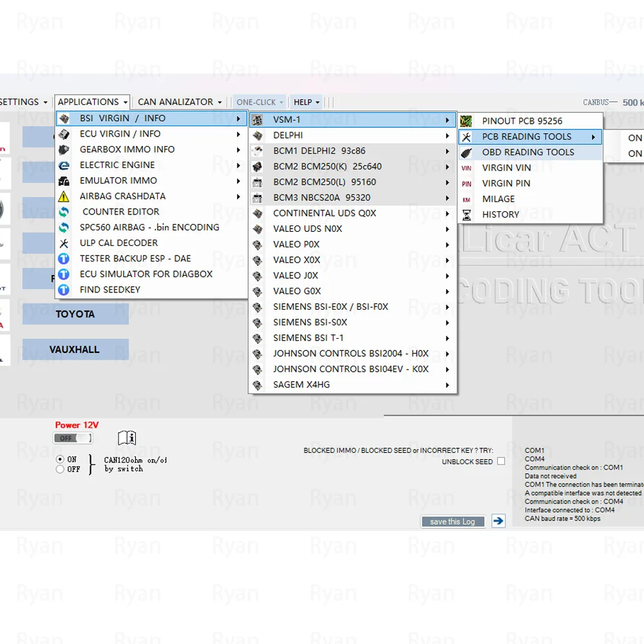The height and width of the screenshot is (644, 644).
Task: Choose BCM2 BCM250(L) 95160 entry
Action: click(352, 182)
